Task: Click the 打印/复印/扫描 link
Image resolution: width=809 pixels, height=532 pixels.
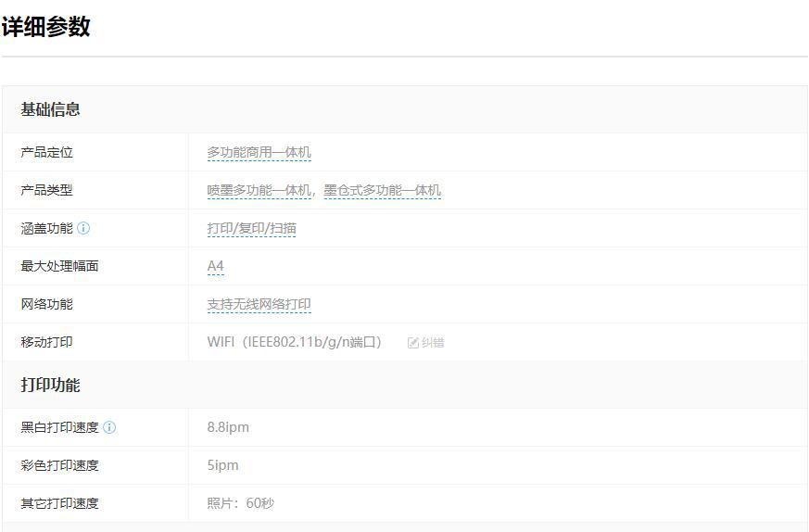Action: click(252, 228)
